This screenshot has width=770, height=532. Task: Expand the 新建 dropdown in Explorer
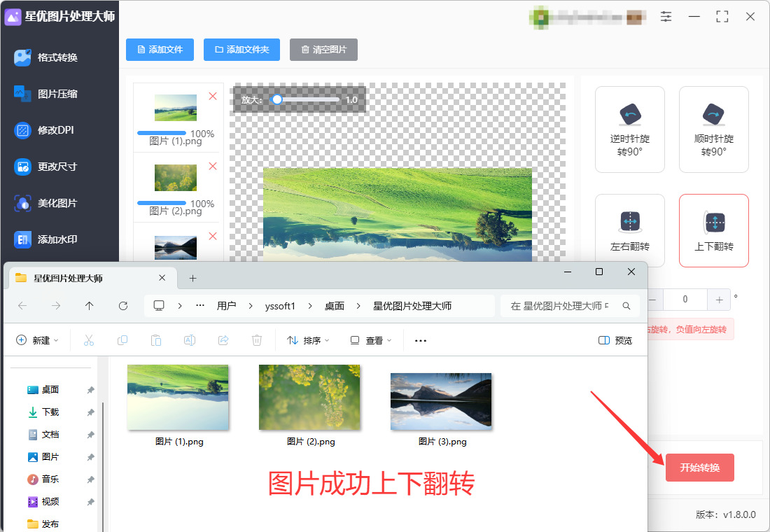pyautogui.click(x=37, y=340)
